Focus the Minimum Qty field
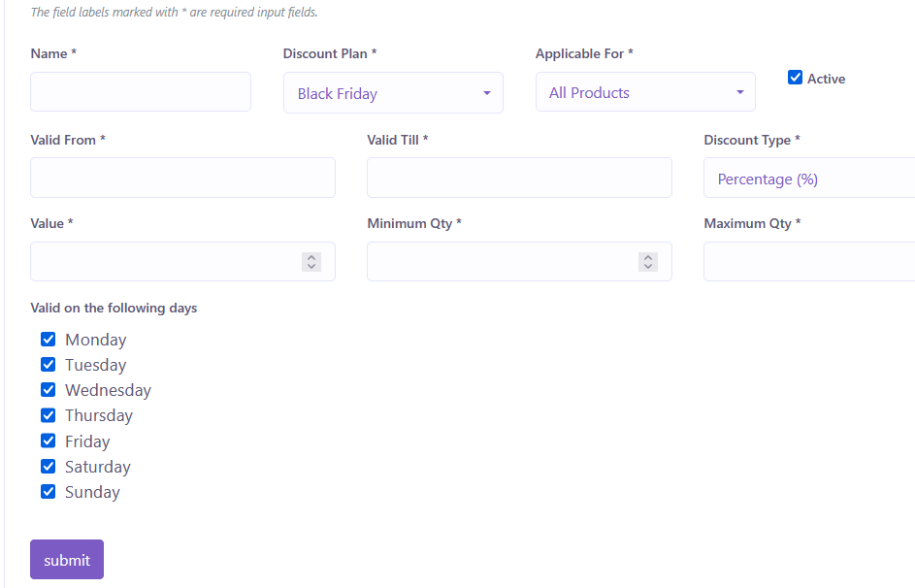915x588 pixels. click(502, 262)
